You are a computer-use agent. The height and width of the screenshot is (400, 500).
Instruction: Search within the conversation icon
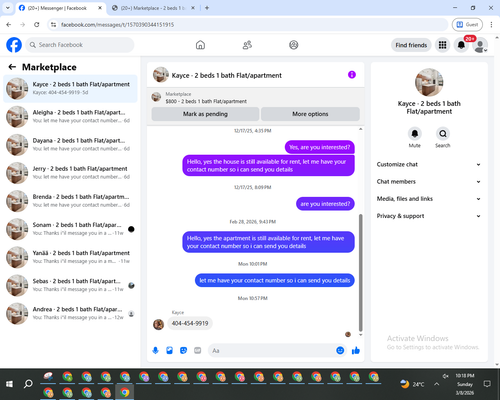coord(443,134)
